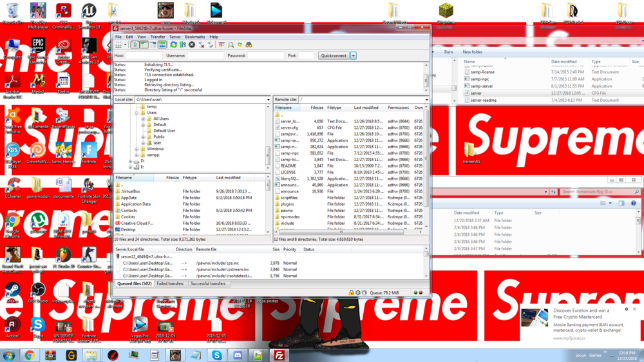Click the Quickconnect button

click(334, 55)
